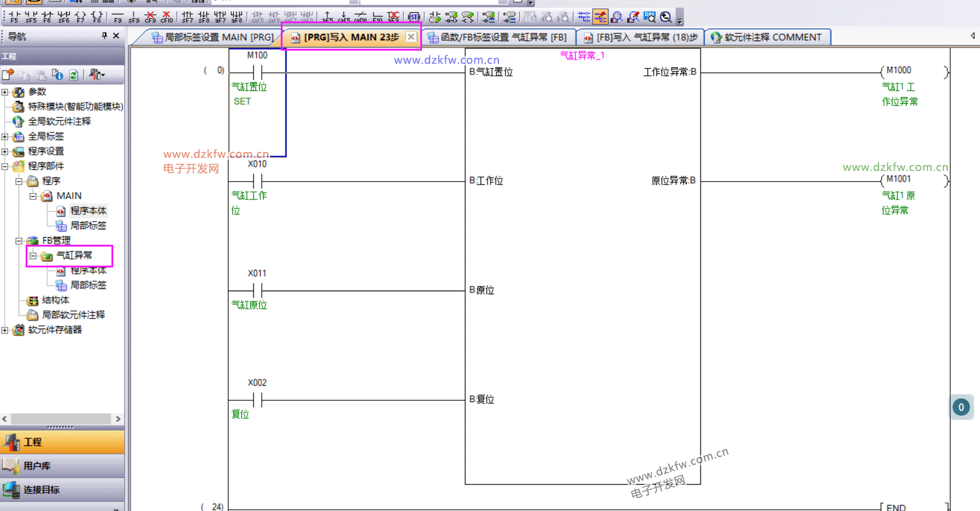Close the navigation panel
Screen dimensions: 980x511
coord(116,36)
